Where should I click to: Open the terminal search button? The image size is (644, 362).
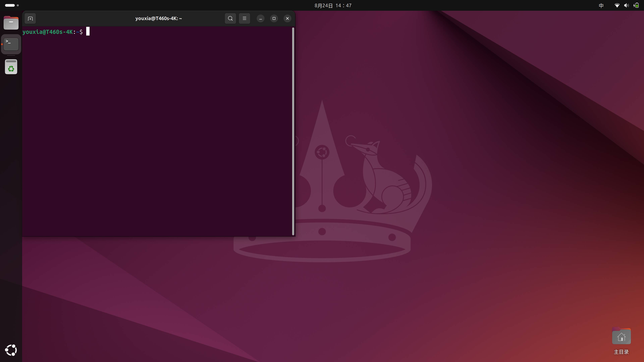coord(230,18)
